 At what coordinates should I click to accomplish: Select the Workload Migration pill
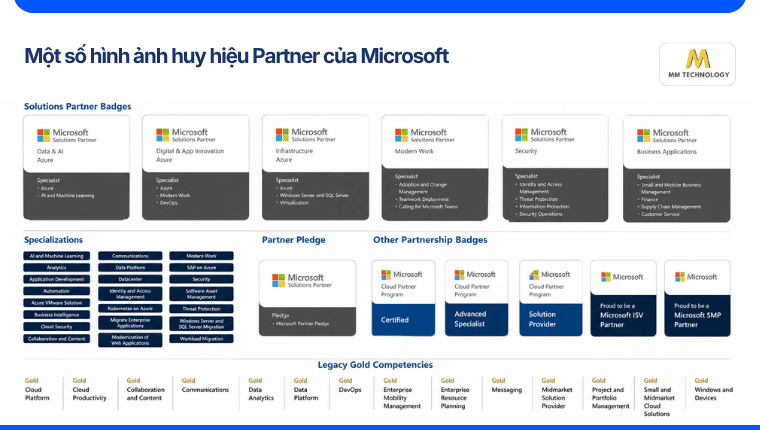(201, 339)
